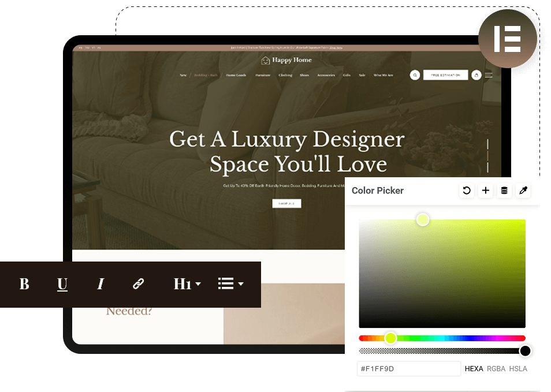Switch color format to RGBA
Screen dimensions: 551x392
point(496,369)
